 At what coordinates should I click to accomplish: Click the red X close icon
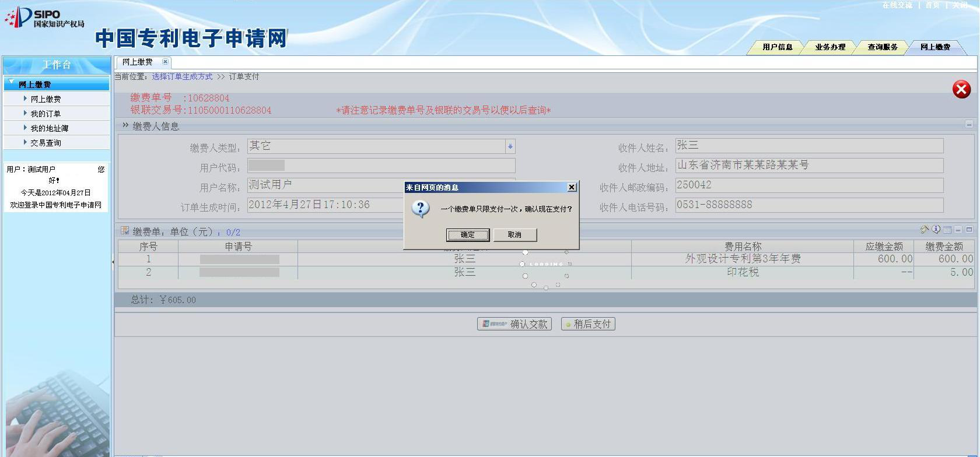[961, 89]
